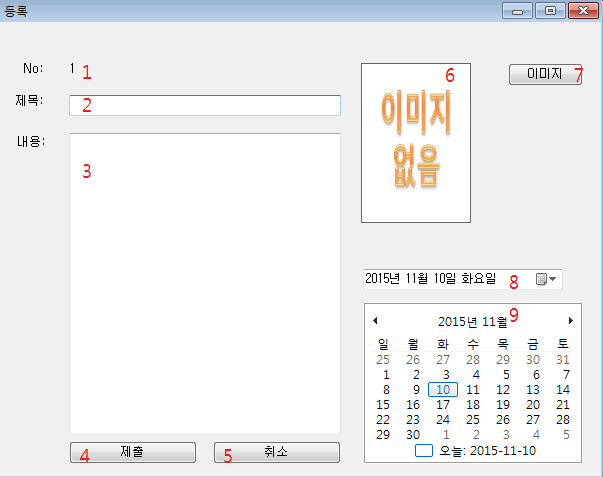Image resolution: width=603 pixels, height=477 pixels.
Task: Select October 25 in the calendar's first row
Action: pos(383,359)
